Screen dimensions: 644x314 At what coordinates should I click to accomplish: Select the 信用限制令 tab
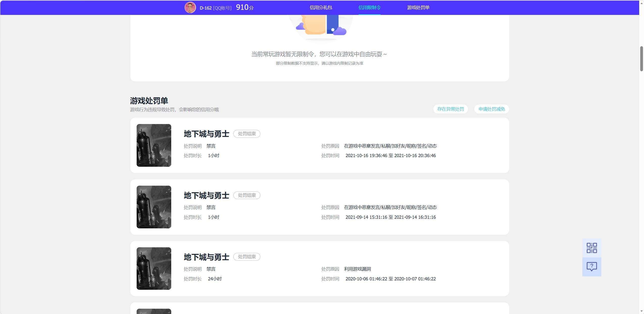pos(369,8)
